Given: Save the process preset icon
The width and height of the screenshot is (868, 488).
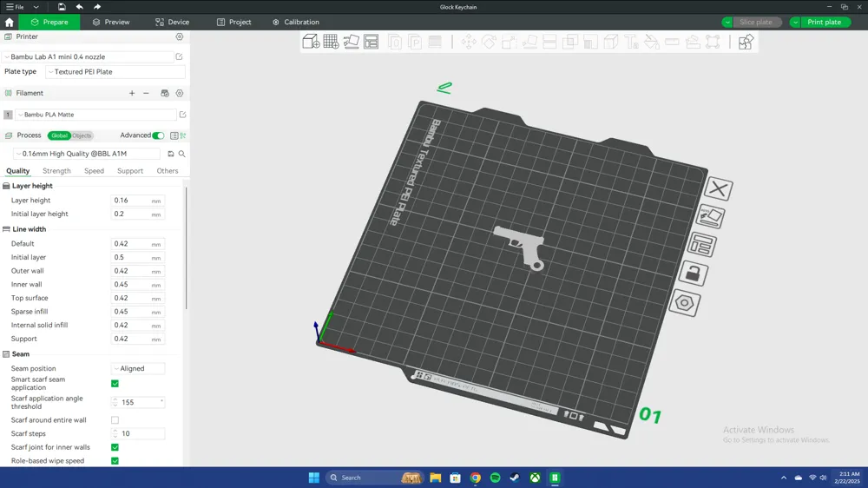Looking at the screenshot, I should tap(170, 154).
